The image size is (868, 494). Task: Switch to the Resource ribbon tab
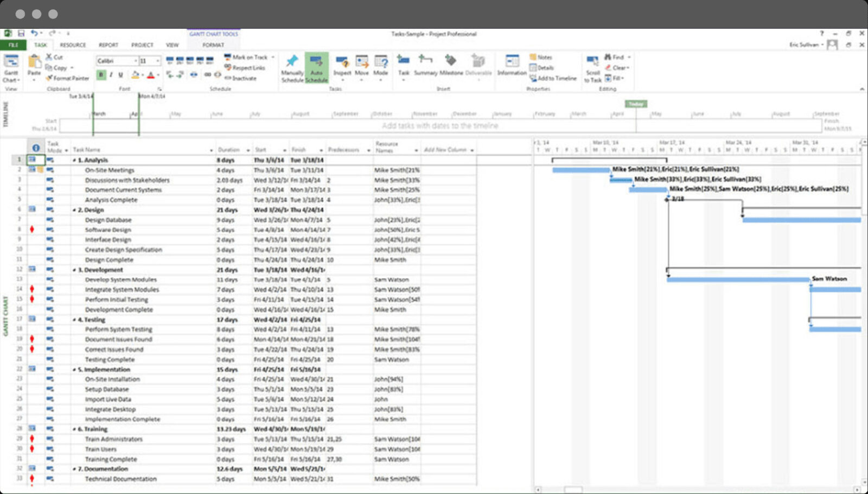click(x=73, y=45)
